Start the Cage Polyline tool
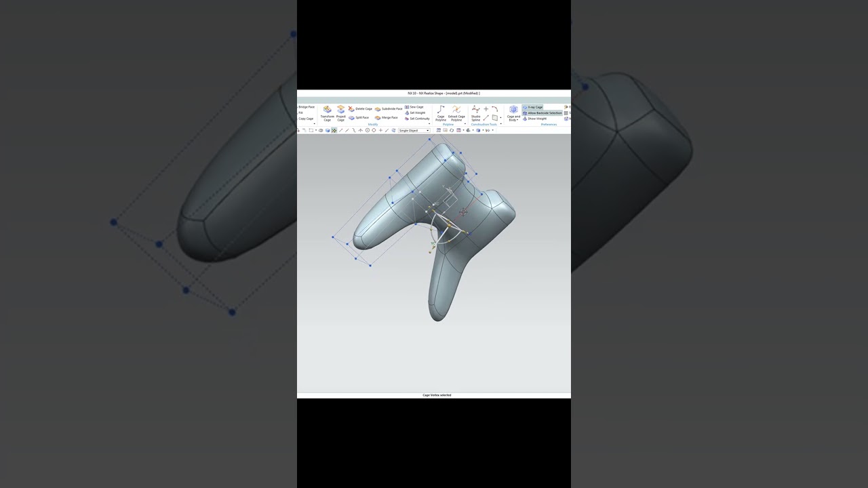 click(441, 113)
